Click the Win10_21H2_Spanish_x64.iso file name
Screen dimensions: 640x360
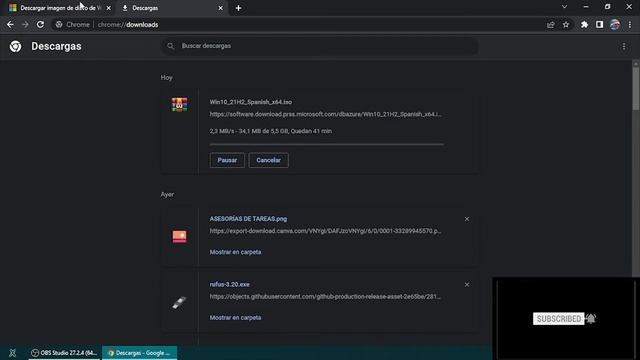click(251, 102)
